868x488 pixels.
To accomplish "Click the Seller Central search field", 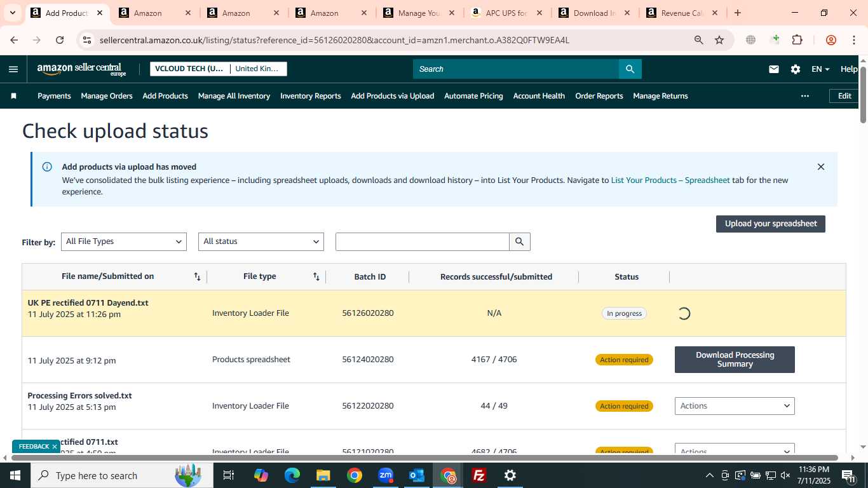I will (516, 69).
